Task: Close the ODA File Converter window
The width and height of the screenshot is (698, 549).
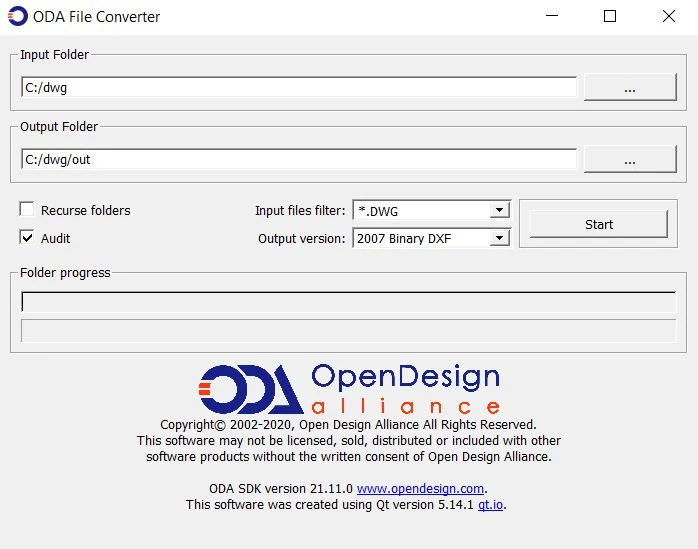Action: (x=669, y=16)
